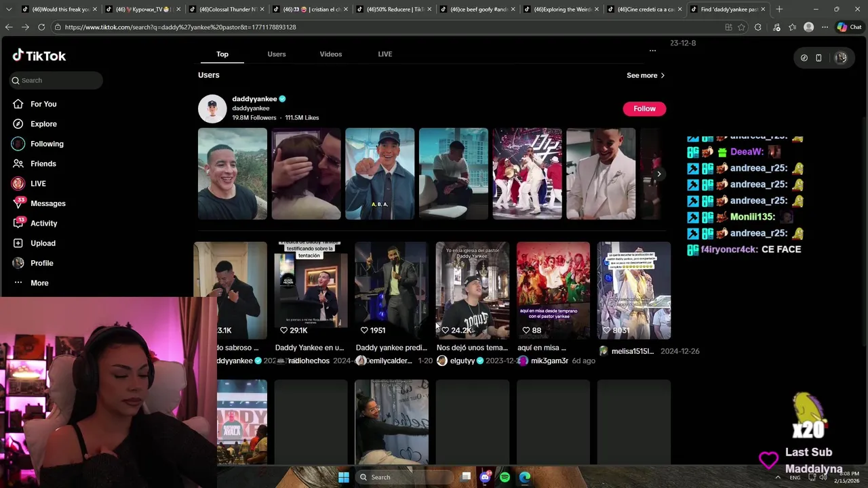Click the browser address bar URL
Screen dimensions: 868x488
click(180, 27)
